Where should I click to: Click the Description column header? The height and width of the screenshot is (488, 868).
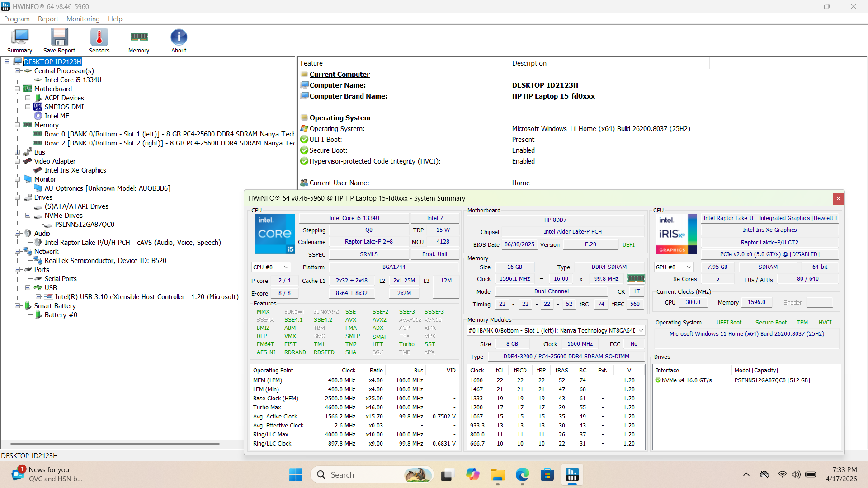pos(609,63)
